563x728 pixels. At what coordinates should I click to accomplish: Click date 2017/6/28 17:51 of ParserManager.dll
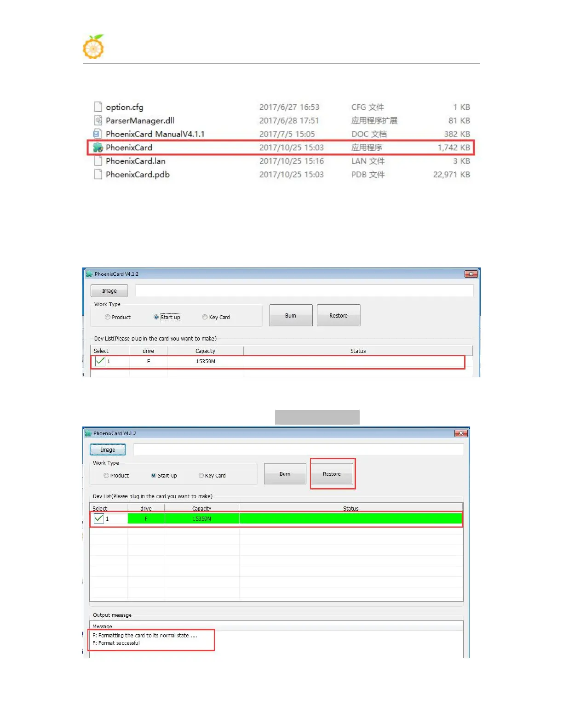point(289,120)
